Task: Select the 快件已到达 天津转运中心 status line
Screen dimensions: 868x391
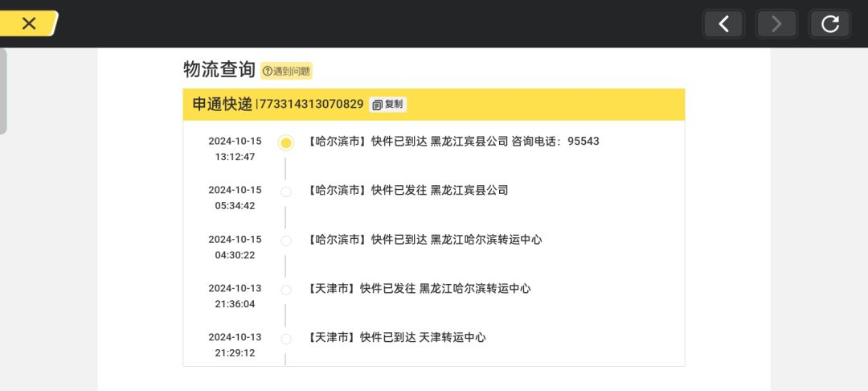Action: (395, 337)
